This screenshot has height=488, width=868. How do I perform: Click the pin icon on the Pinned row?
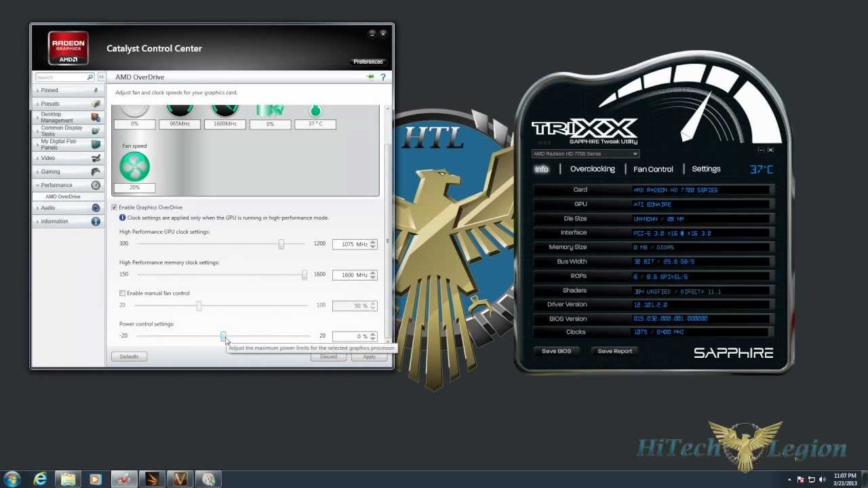[x=96, y=90]
